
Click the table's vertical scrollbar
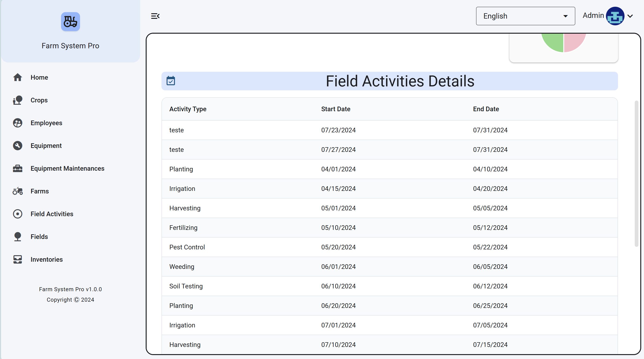[636, 174]
